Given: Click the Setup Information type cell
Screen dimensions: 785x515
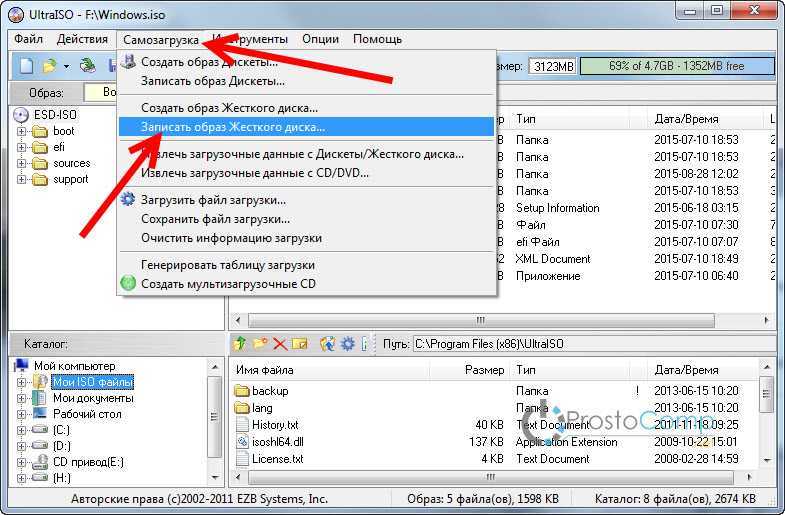Looking at the screenshot, I should coord(557,208).
